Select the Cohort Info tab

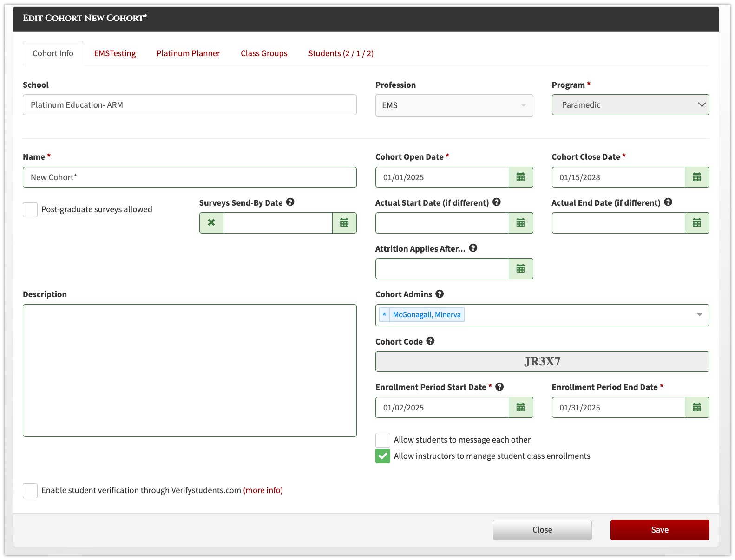pyautogui.click(x=53, y=53)
